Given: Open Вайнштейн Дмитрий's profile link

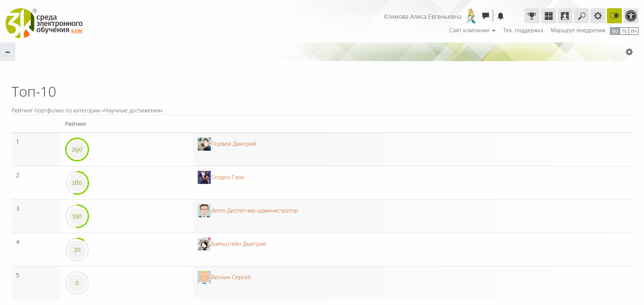Looking at the screenshot, I should (239, 244).
